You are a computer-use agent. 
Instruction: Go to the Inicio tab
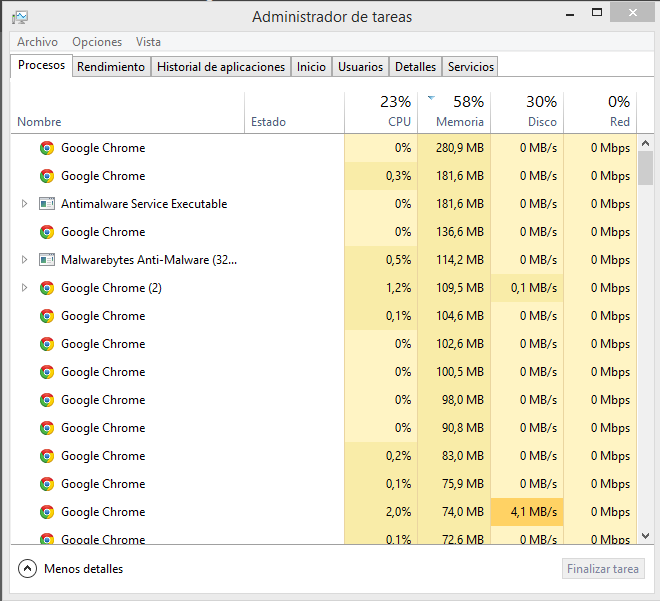311,67
